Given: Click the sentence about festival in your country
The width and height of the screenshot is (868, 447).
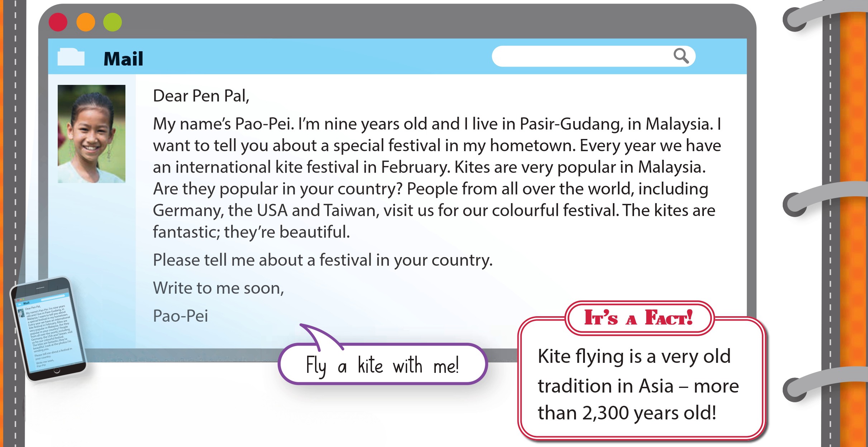Looking at the screenshot, I should point(323,260).
